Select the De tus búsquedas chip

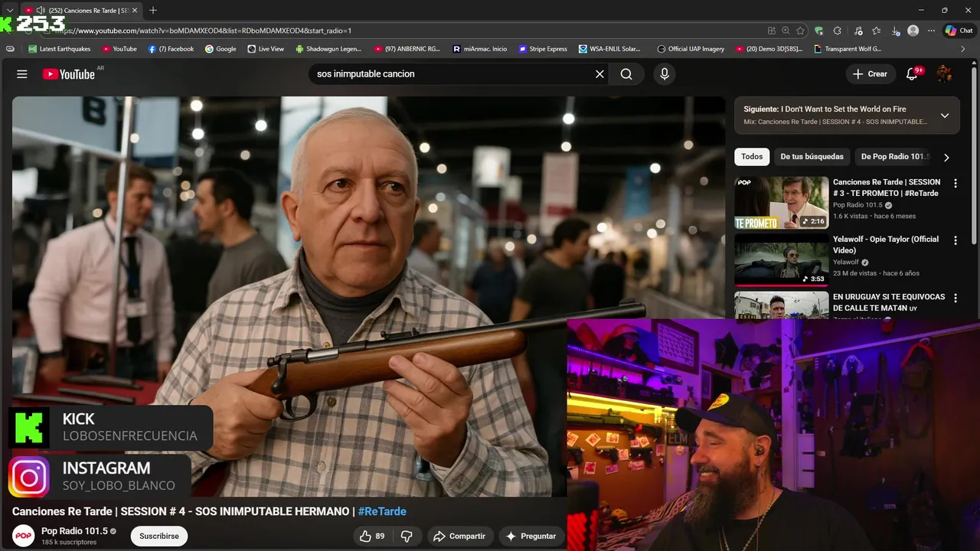tap(812, 157)
